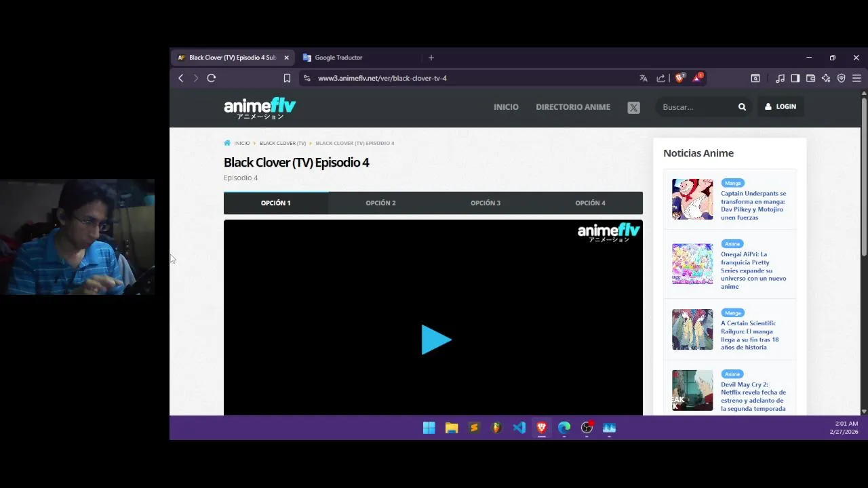Click the magnifier search icon
868x488 pixels.
click(x=742, y=107)
